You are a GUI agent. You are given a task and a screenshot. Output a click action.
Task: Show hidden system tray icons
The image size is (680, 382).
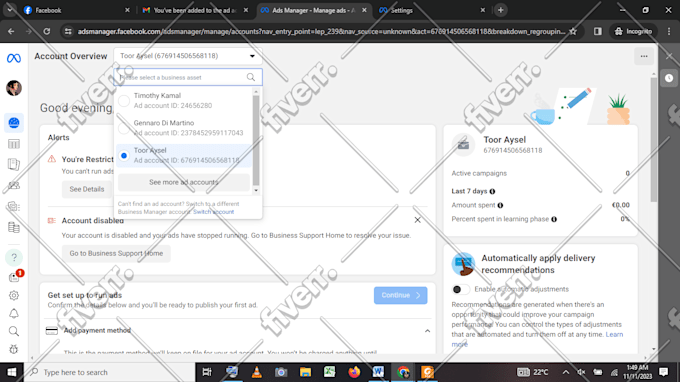(566, 372)
